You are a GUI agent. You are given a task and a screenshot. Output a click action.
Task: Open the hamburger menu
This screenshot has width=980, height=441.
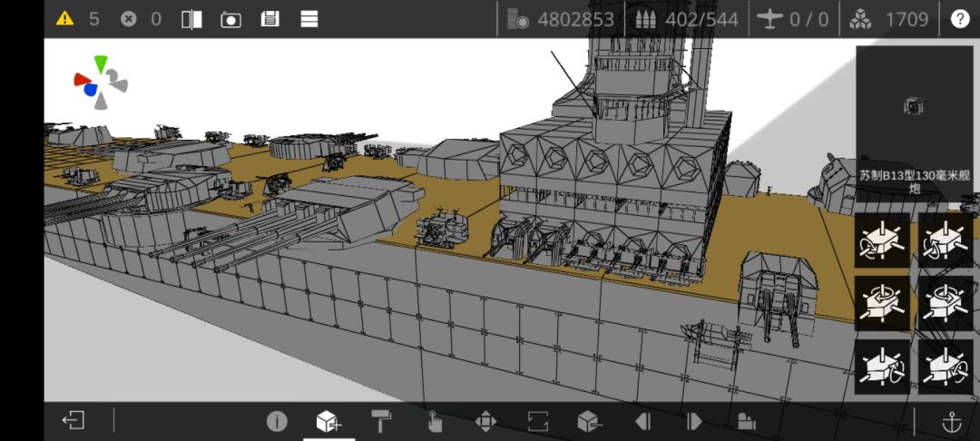[x=309, y=19]
